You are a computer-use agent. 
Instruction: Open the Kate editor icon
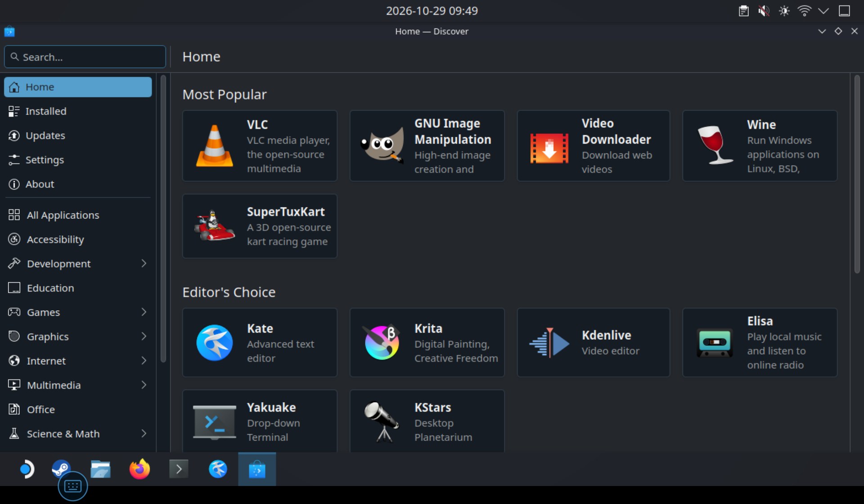[215, 342]
